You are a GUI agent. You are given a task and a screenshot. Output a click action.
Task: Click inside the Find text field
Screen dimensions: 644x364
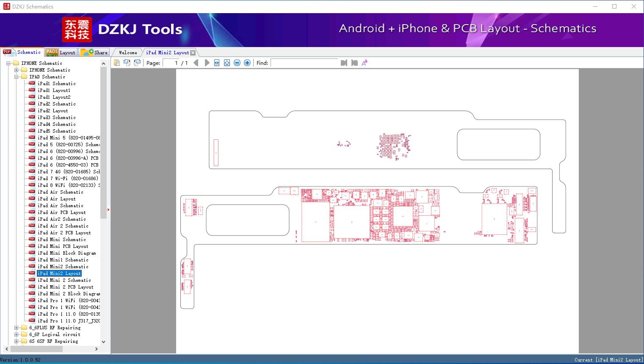(304, 63)
